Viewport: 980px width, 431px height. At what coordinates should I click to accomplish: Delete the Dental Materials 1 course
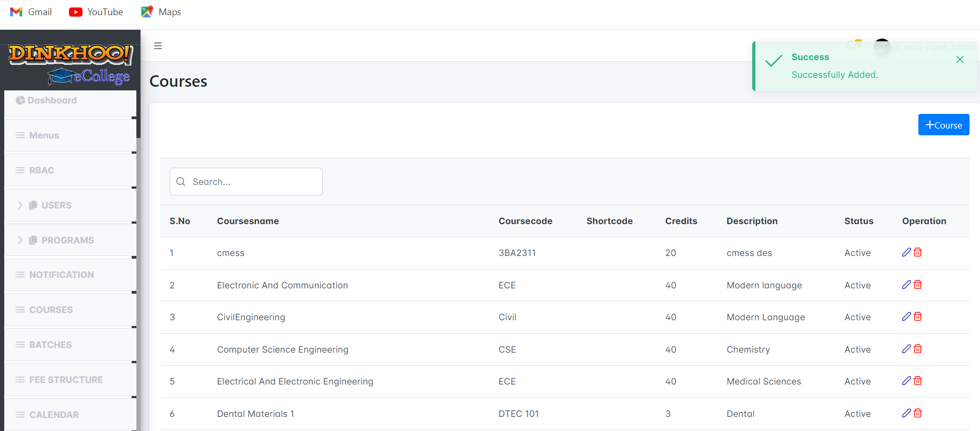point(918,413)
